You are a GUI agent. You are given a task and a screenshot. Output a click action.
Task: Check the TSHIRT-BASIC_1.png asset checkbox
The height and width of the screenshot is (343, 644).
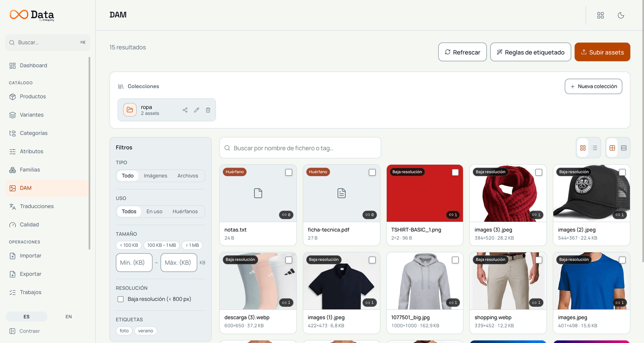455,172
